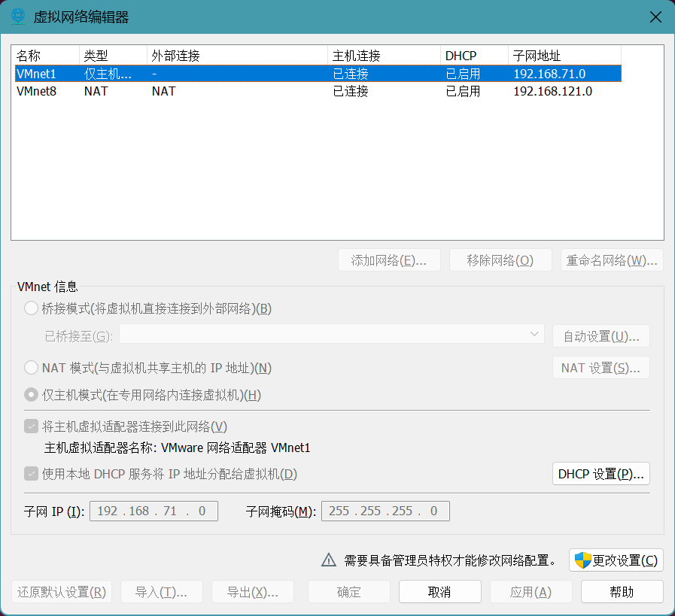Click the 外部连接 column header

[237, 56]
